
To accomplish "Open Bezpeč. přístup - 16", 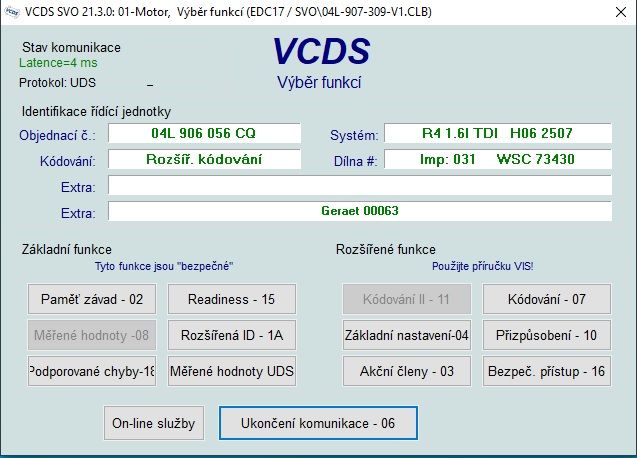I will [546, 371].
